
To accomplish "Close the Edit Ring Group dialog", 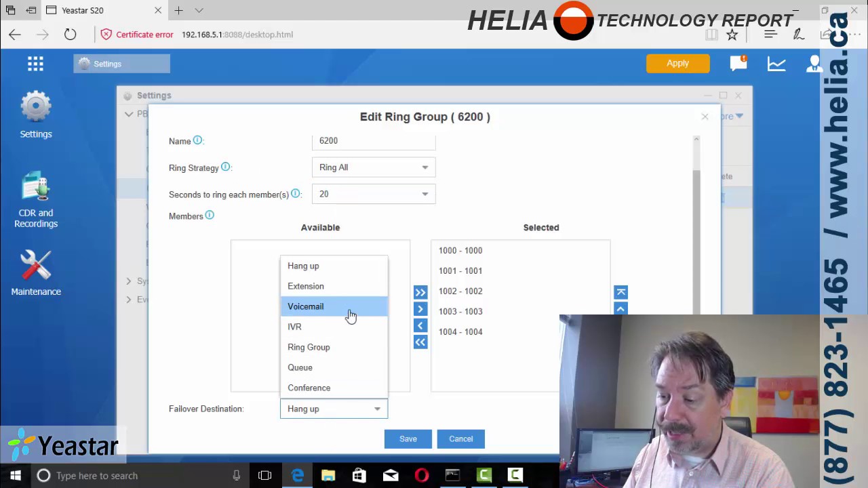I will click(x=705, y=117).
